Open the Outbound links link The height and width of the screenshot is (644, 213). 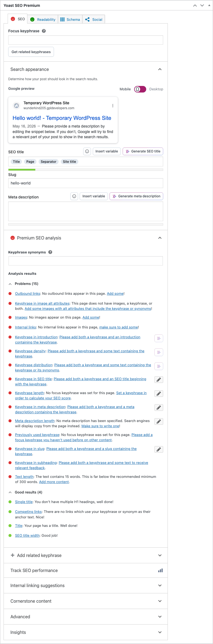[x=28, y=294]
